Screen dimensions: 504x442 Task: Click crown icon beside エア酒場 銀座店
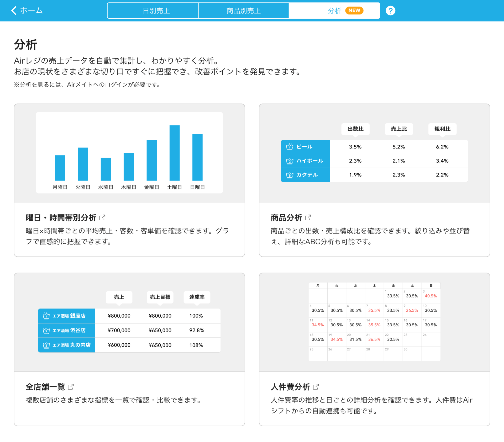tap(46, 316)
